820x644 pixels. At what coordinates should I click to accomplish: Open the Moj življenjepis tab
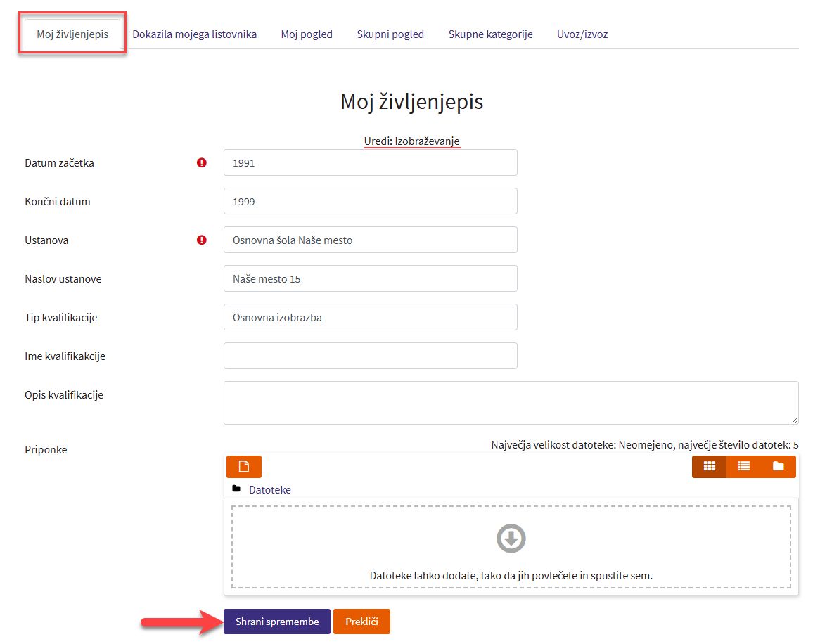[72, 34]
